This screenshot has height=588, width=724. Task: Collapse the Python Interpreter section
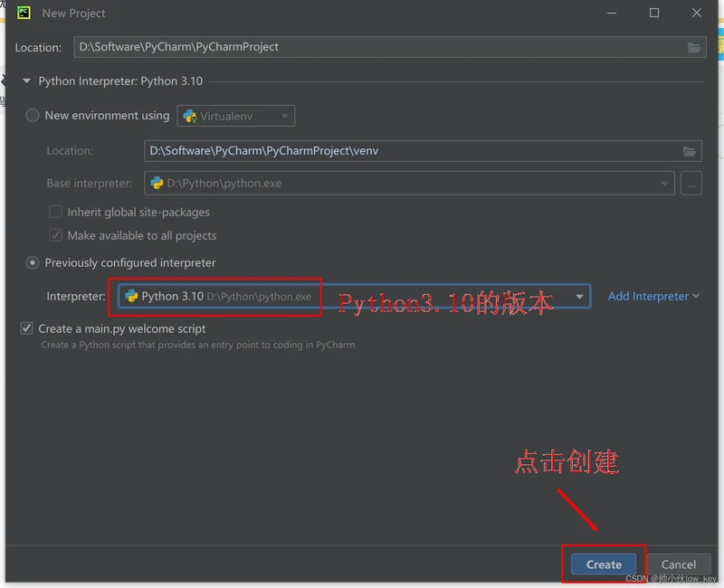(x=27, y=81)
